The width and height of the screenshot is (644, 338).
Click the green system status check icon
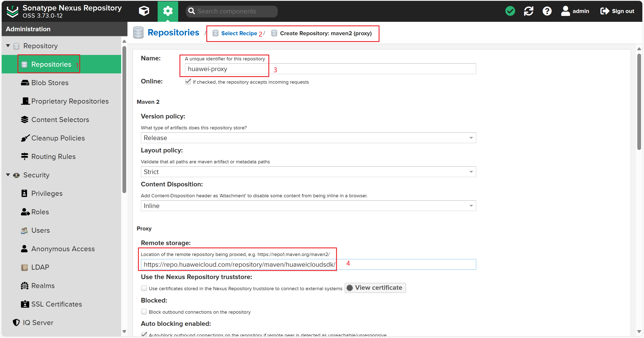tap(510, 11)
